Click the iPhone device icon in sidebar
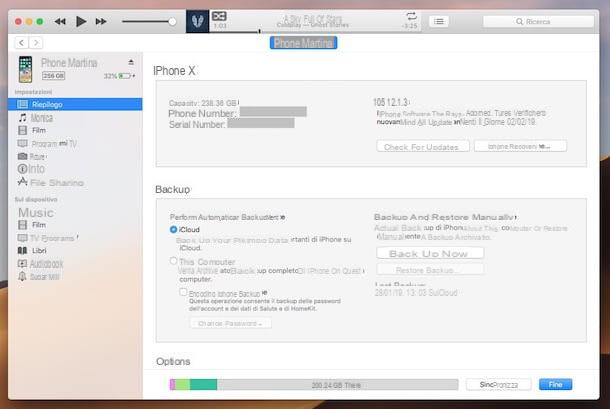The image size is (610, 409). pos(26,69)
